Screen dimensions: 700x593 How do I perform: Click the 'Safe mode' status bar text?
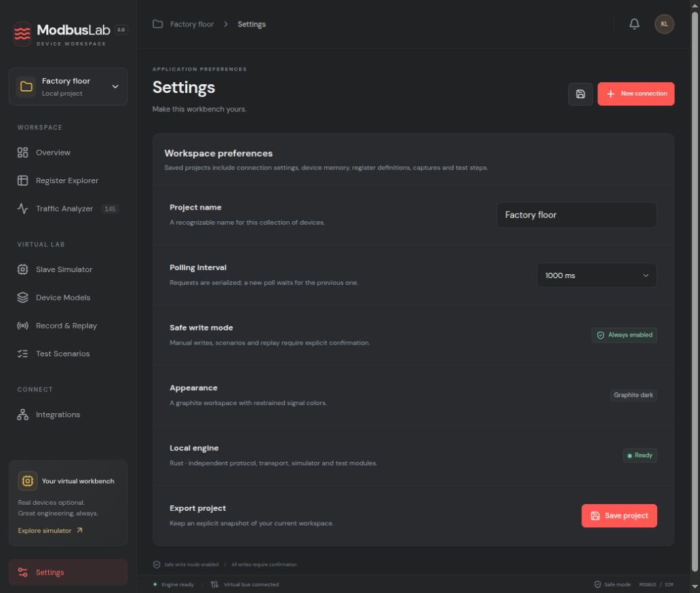click(x=617, y=584)
